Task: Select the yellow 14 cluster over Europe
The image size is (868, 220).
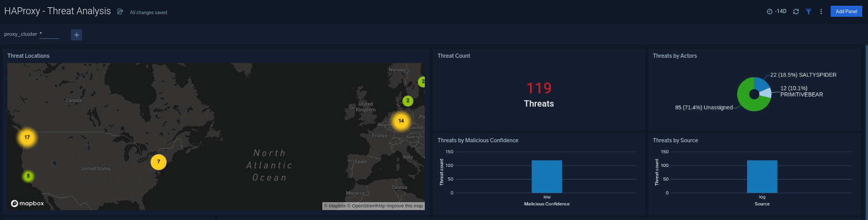Action: click(401, 121)
